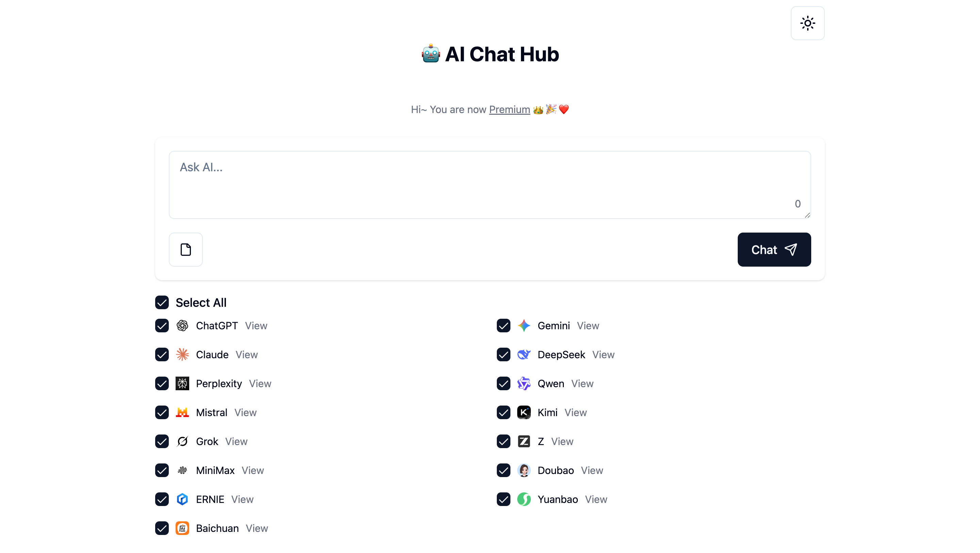Click the Gemini sparkle logo icon
Screen dimensions: 980x553
pyautogui.click(x=524, y=326)
